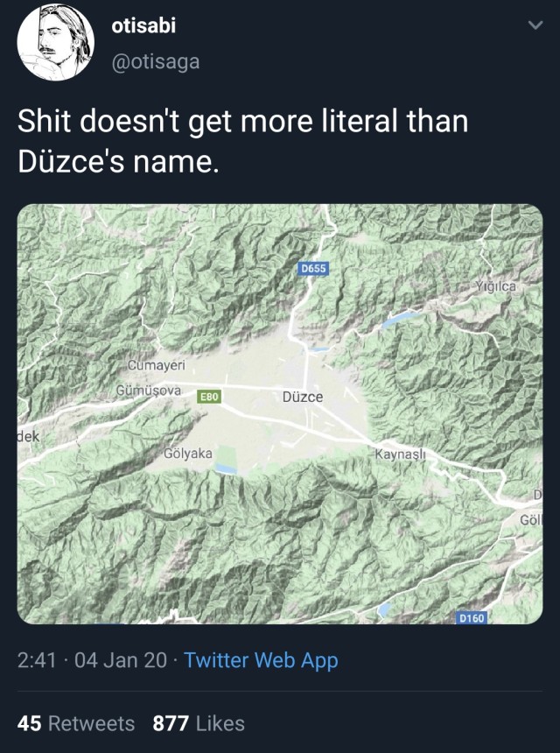Click the D655 road badge on the map
This screenshot has width=560, height=753.
click(313, 269)
